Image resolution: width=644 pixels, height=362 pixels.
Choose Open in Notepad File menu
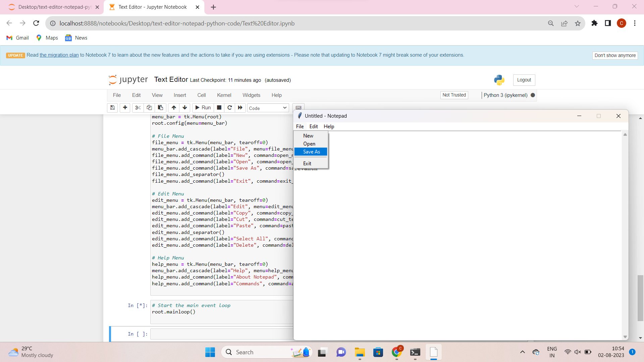(311, 144)
